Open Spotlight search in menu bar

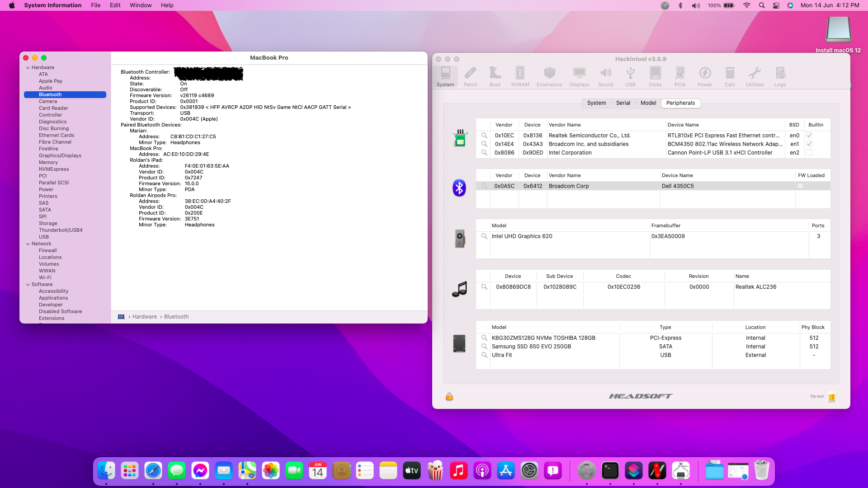[x=762, y=5]
